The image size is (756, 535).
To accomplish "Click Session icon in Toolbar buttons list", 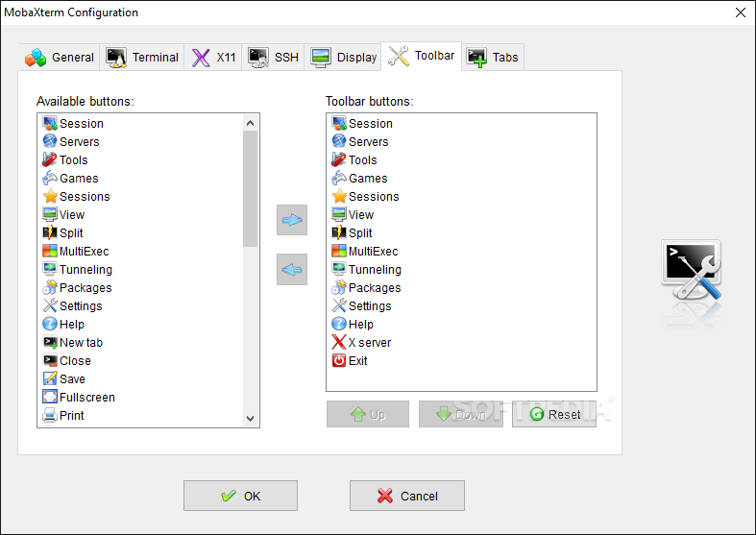I will 339,123.
